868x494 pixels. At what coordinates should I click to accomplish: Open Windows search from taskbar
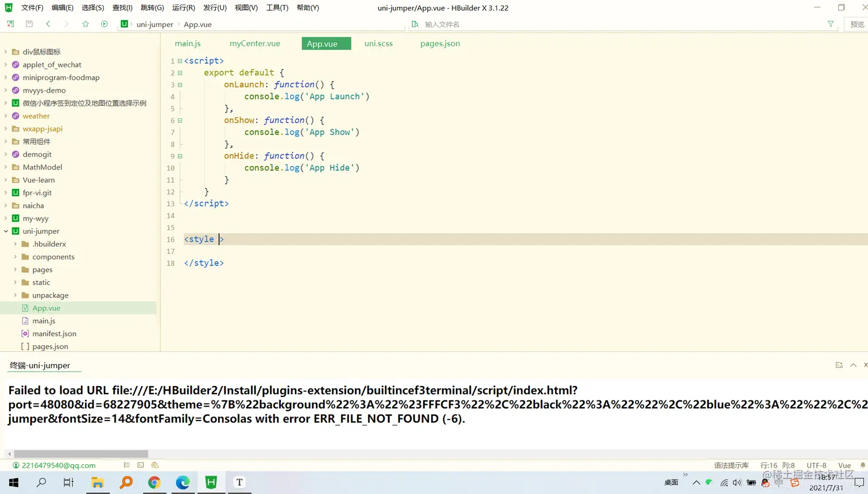pyautogui.click(x=41, y=483)
